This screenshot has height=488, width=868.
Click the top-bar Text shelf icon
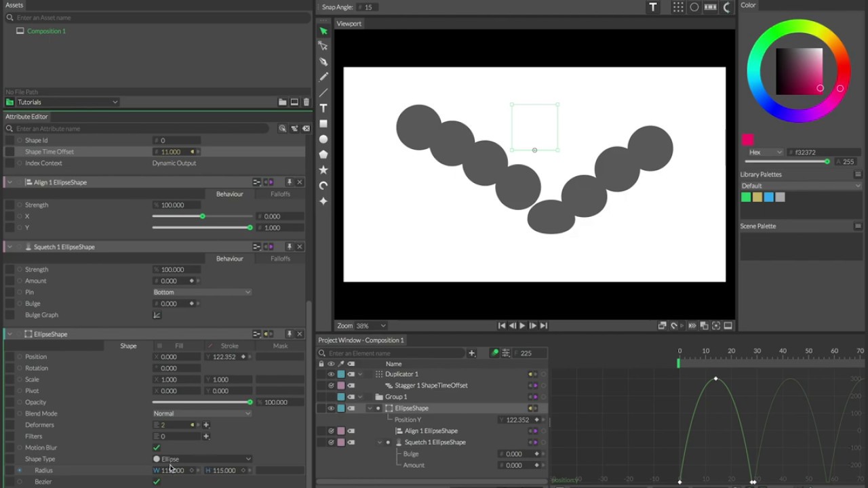(x=653, y=7)
